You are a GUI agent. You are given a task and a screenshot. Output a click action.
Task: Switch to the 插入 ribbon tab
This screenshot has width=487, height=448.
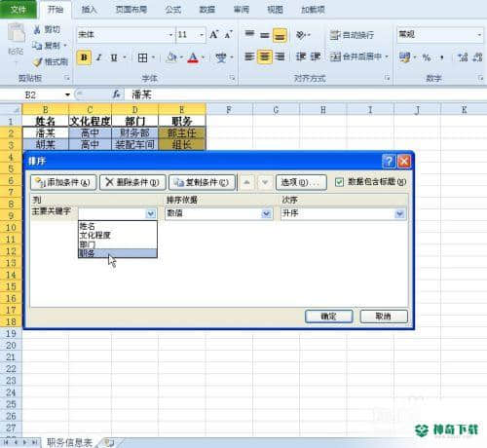(89, 10)
